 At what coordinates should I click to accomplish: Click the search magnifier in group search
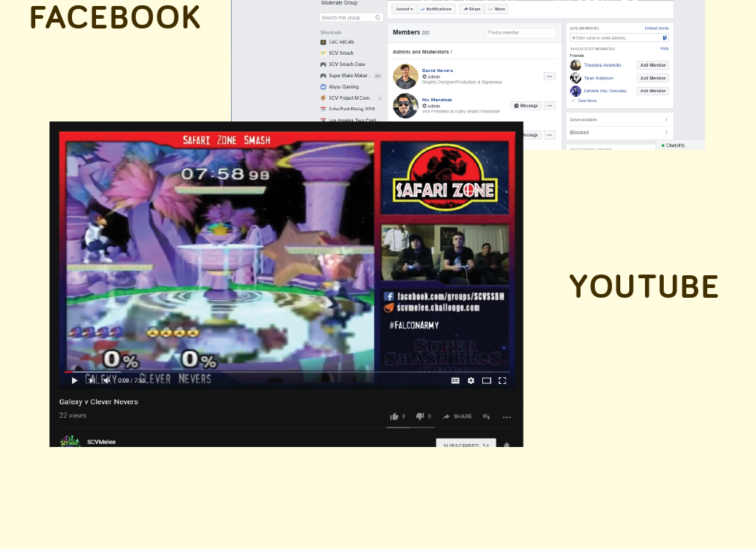click(x=378, y=17)
